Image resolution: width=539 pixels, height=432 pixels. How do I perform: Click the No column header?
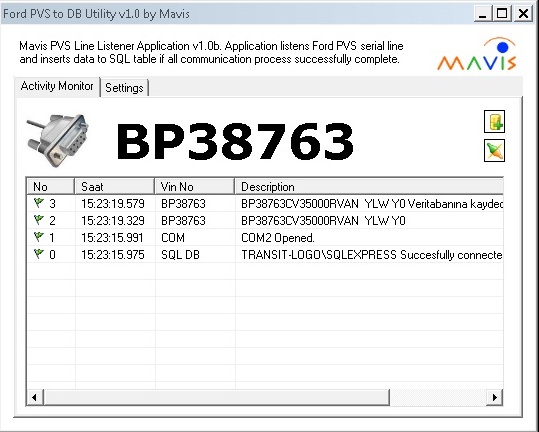pyautogui.click(x=51, y=187)
